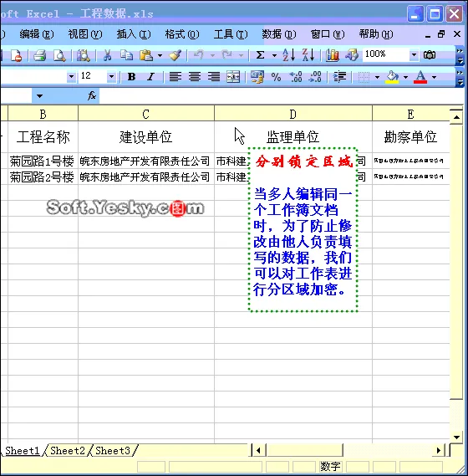468x476 pixels.
Task: Click vertical scrollbar down arrow
Action: pos(456,438)
